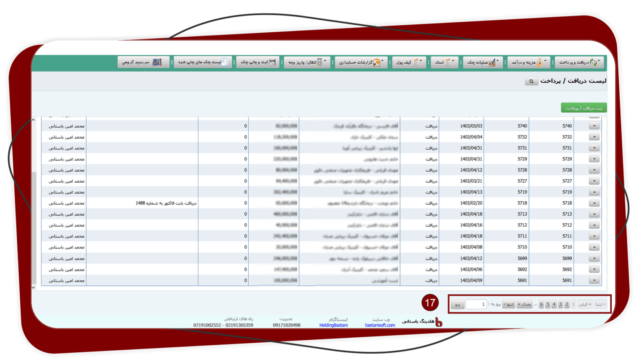Screen dimensions: 644x362
Task: Select page 6 in the pagination
Action: click(x=541, y=304)
